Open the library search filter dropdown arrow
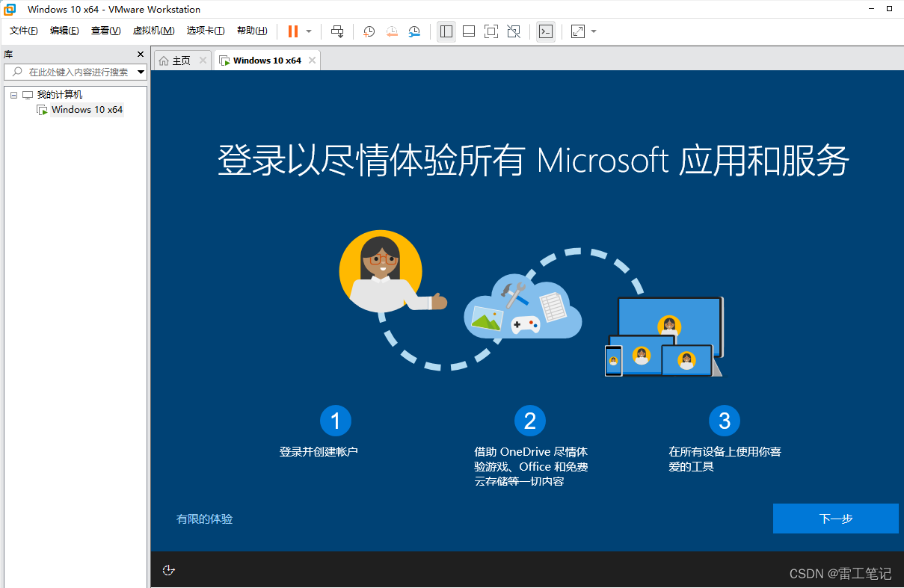The width and height of the screenshot is (904, 588). pos(141,72)
